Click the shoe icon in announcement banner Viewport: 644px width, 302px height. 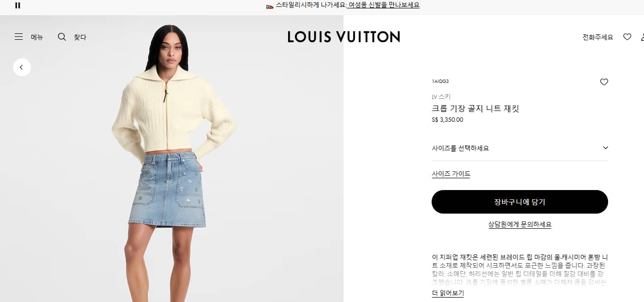click(x=269, y=6)
